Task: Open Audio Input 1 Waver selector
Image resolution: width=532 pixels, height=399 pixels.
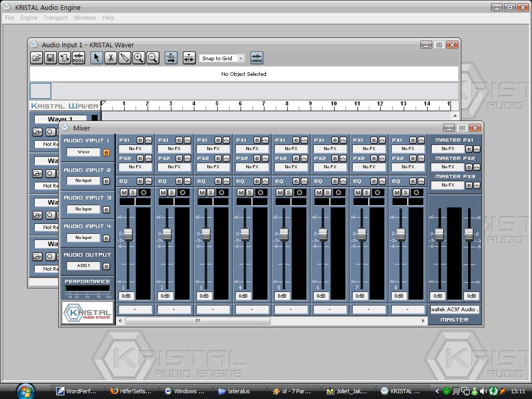Action: 84,152
